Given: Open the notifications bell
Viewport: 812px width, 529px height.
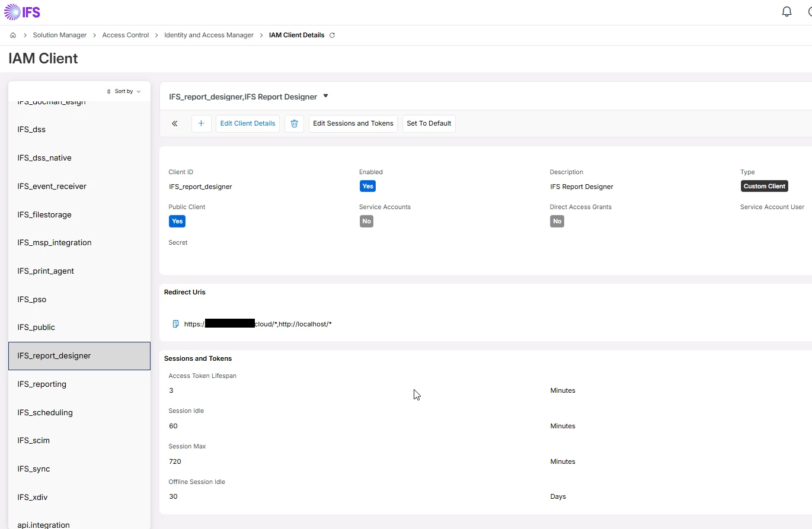Looking at the screenshot, I should 787,12.
